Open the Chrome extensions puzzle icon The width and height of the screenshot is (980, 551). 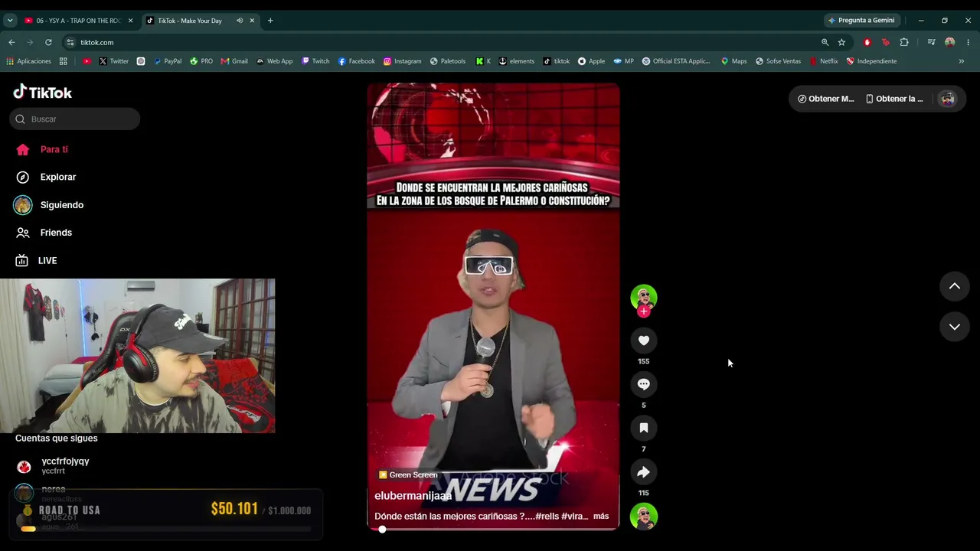click(904, 42)
